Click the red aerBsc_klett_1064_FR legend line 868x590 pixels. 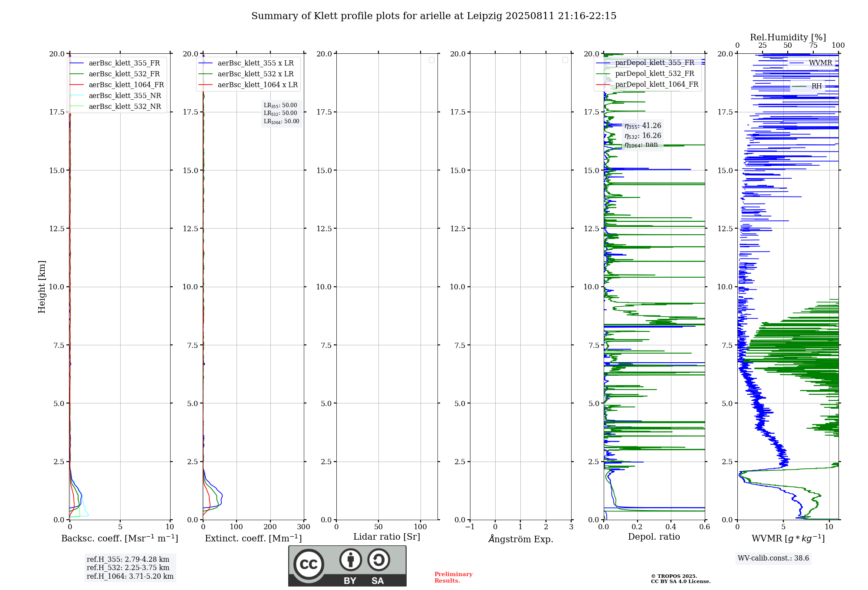[76, 85]
